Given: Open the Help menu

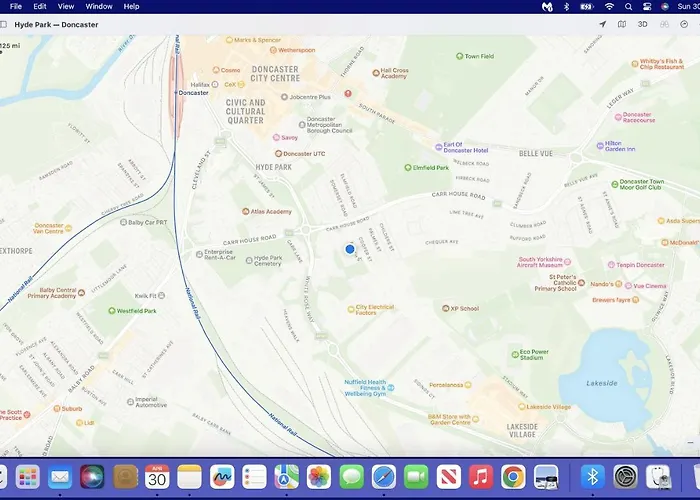Looking at the screenshot, I should click(131, 6).
